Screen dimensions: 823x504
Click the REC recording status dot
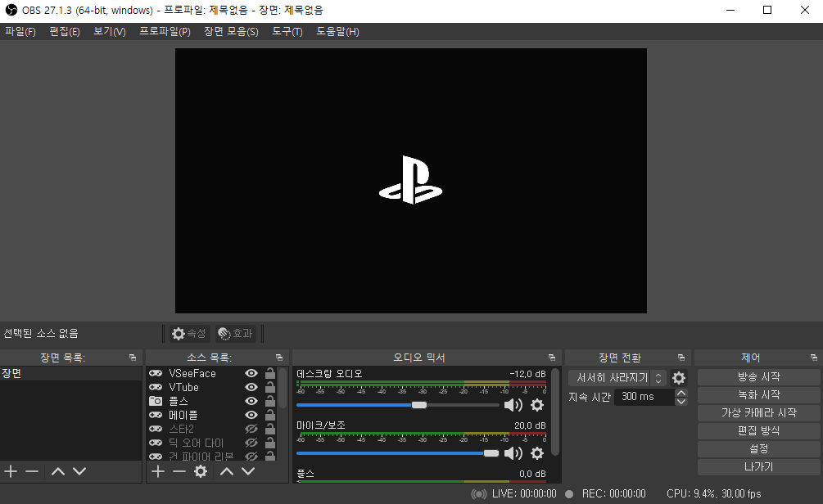[569, 494]
